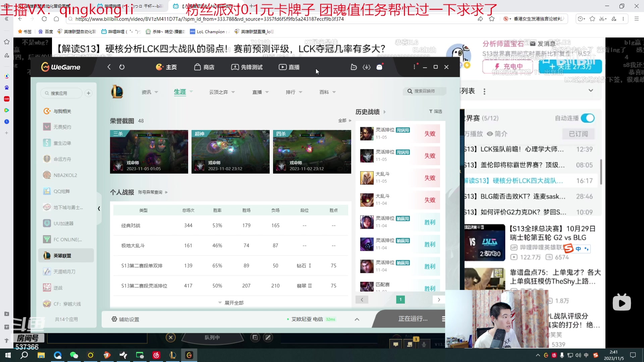The width and height of the screenshot is (644, 362).
Task: Click the WeGame back arrow icon
Action: point(109,67)
